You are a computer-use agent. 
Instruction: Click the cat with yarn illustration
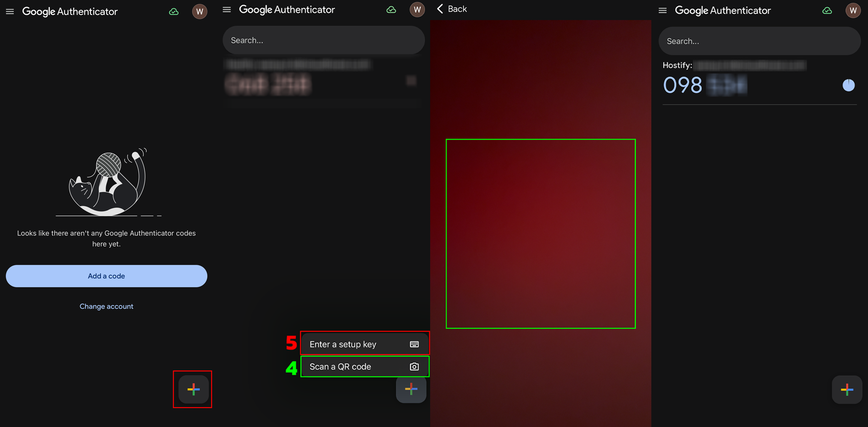pyautogui.click(x=108, y=182)
